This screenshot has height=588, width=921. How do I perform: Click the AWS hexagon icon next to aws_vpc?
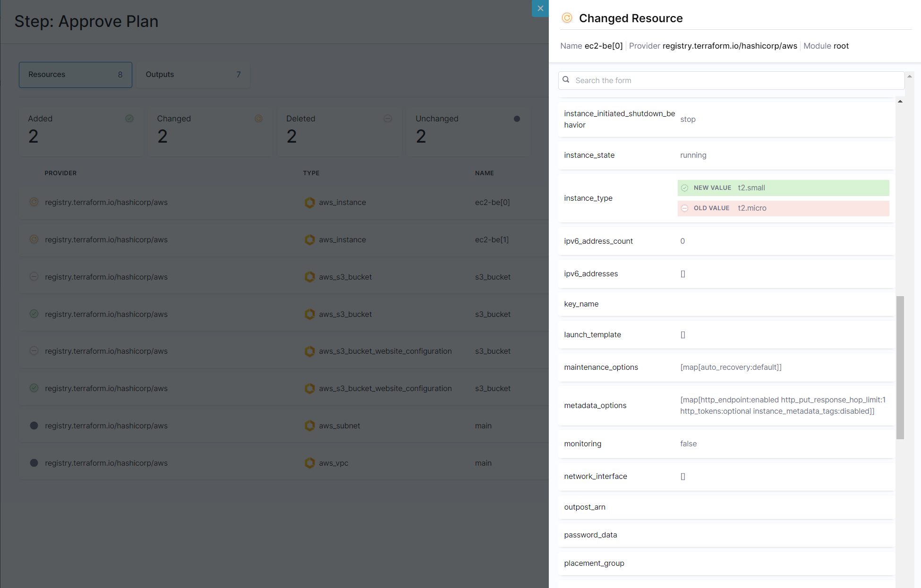(310, 463)
